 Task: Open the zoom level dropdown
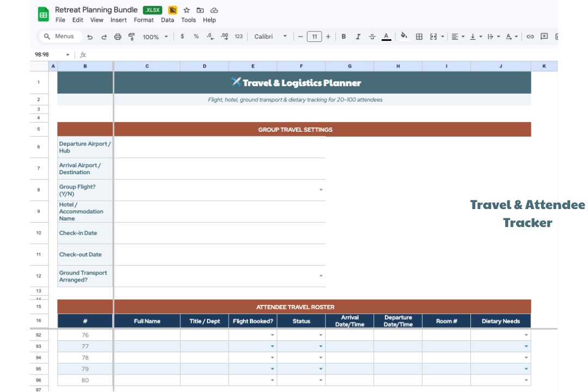(x=156, y=36)
